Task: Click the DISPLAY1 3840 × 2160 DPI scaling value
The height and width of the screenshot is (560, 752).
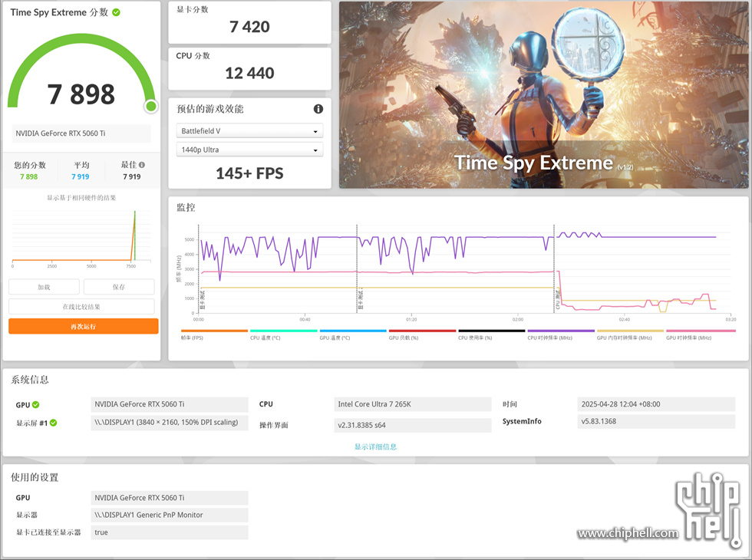Action: [x=170, y=423]
